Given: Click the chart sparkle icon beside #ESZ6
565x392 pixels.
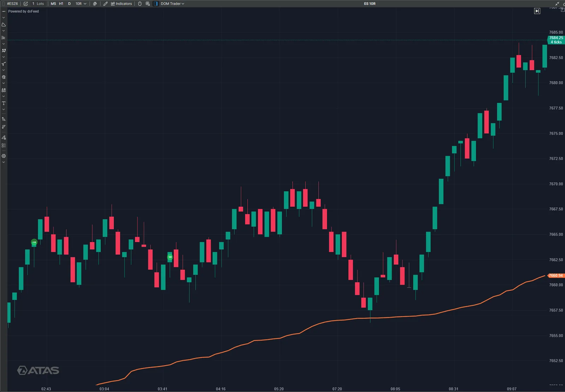Looking at the screenshot, I should pos(25,4).
